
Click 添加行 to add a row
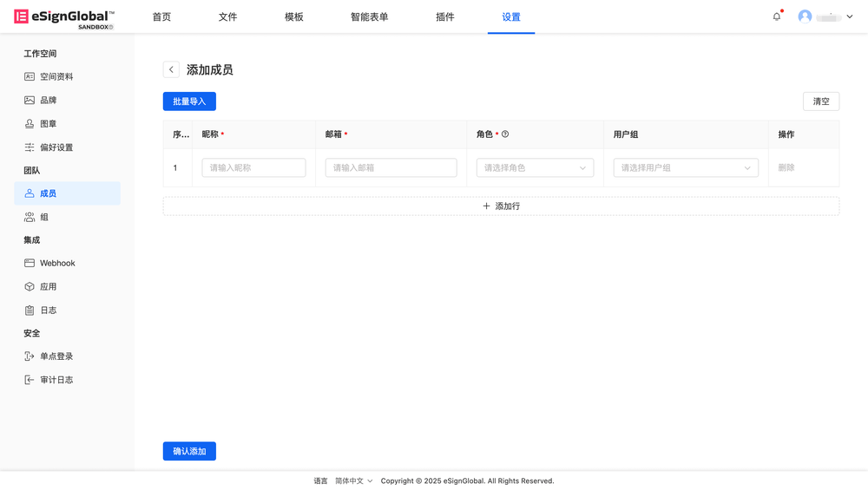(501, 206)
